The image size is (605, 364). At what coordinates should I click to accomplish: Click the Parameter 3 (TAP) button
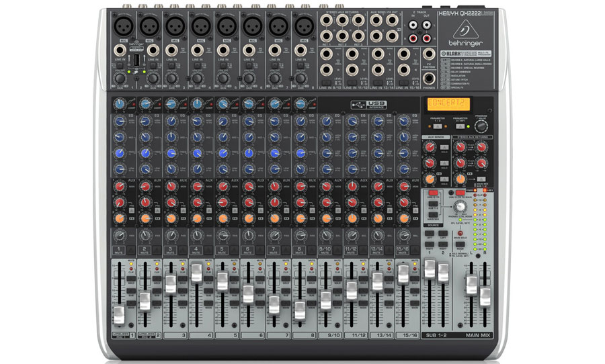coord(460,126)
